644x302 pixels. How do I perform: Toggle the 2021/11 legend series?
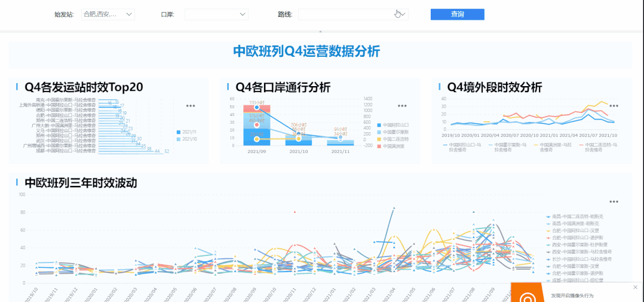[188, 132]
